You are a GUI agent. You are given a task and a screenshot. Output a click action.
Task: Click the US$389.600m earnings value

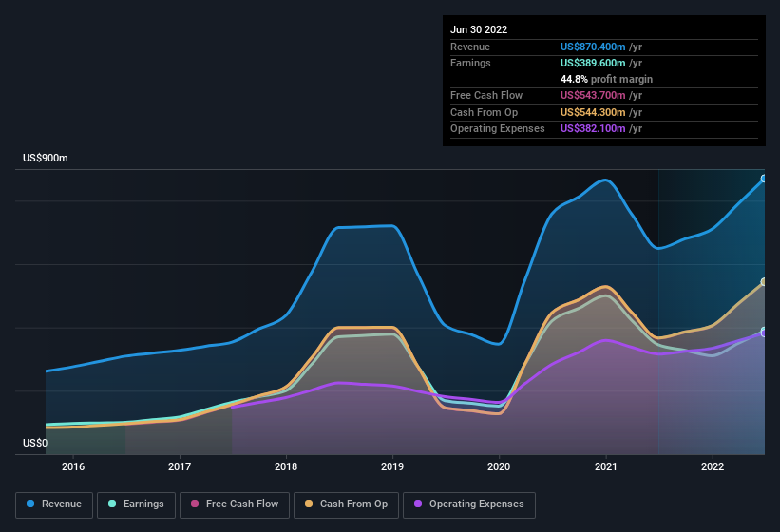pyautogui.click(x=593, y=63)
